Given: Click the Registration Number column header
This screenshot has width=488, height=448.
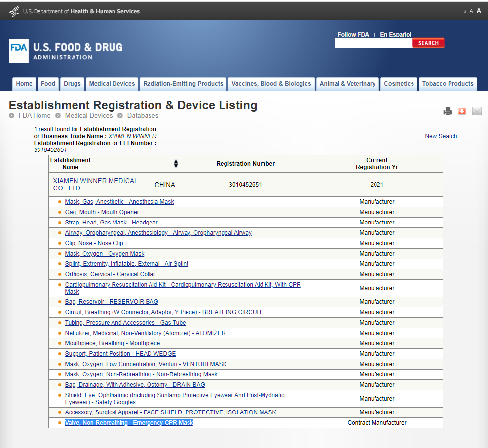Looking at the screenshot, I should 246,164.
